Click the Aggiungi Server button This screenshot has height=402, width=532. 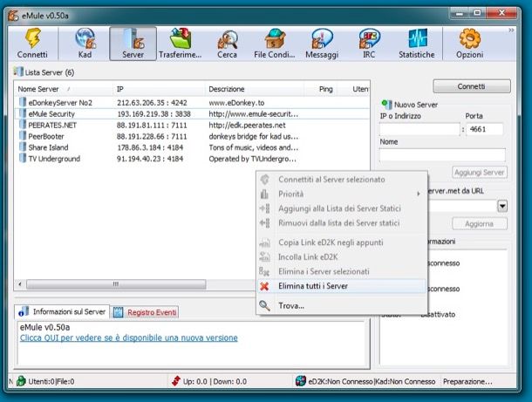[480, 173]
